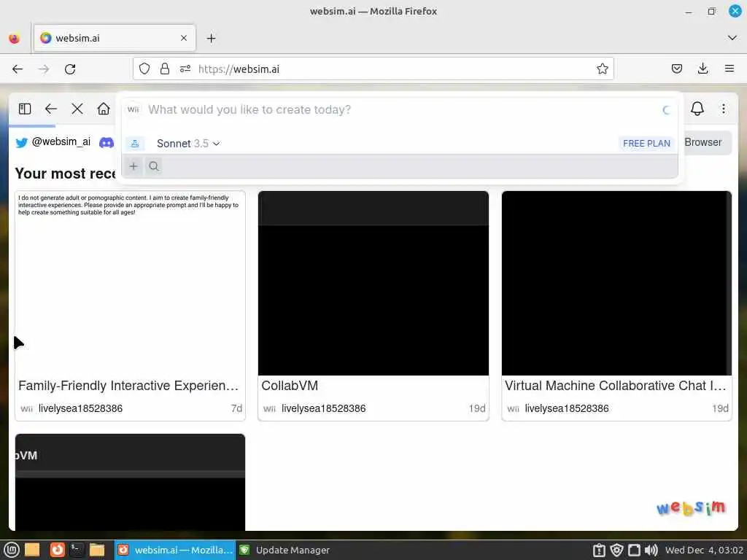
Task: Open Virtual Machine Collaborative Chat title
Action: click(x=616, y=386)
